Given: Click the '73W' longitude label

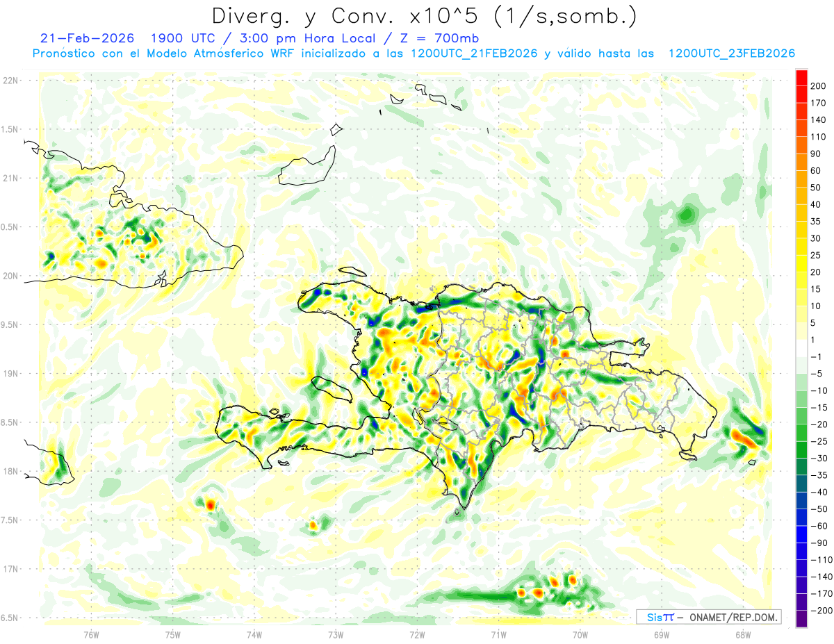Looking at the screenshot, I should click(336, 634).
